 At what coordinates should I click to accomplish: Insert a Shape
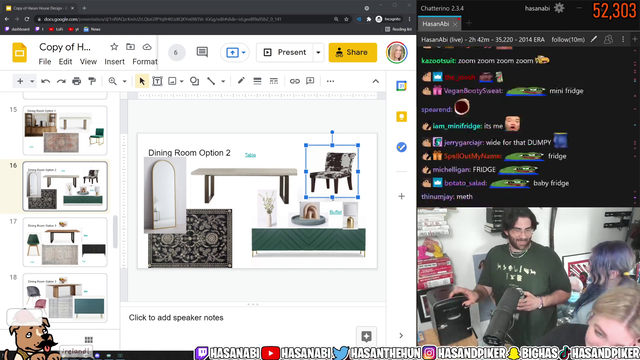click(x=195, y=81)
